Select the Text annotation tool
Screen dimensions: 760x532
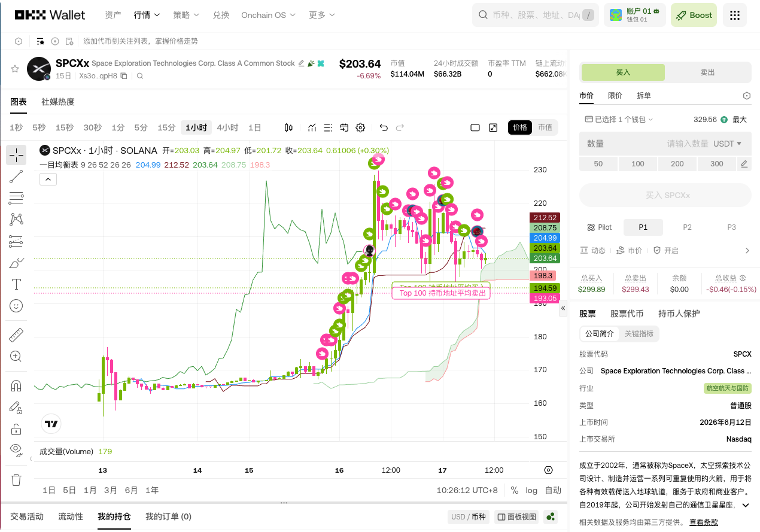16,284
